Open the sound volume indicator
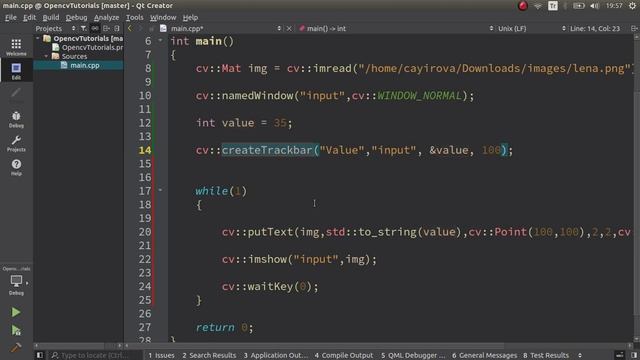 [595, 6]
